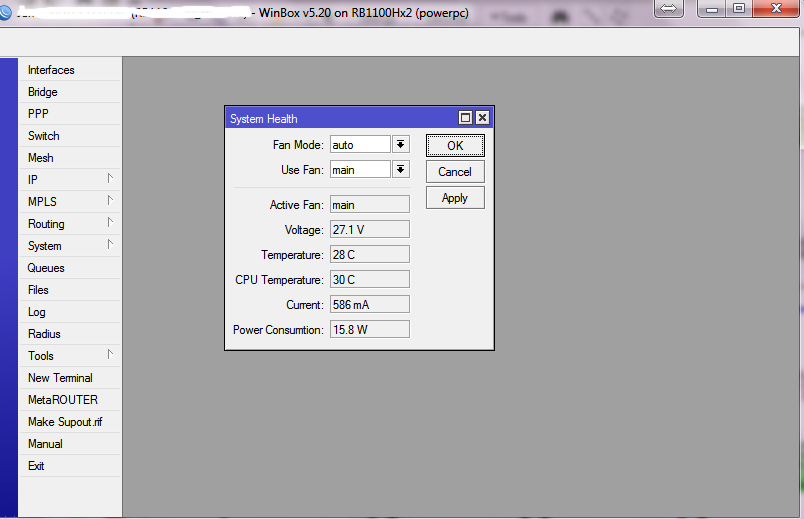Expand the Tools submenu
804x519 pixels.
70,356
